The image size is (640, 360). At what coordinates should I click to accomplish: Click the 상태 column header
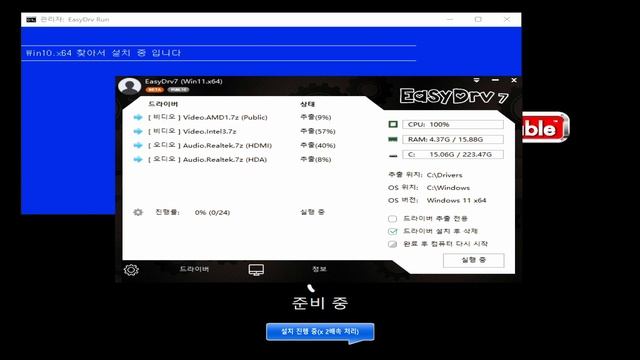pos(307,104)
